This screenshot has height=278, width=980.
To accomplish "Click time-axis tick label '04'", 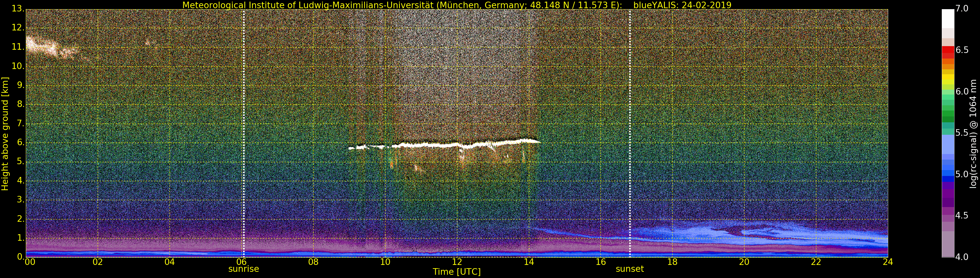I will pos(170,262).
